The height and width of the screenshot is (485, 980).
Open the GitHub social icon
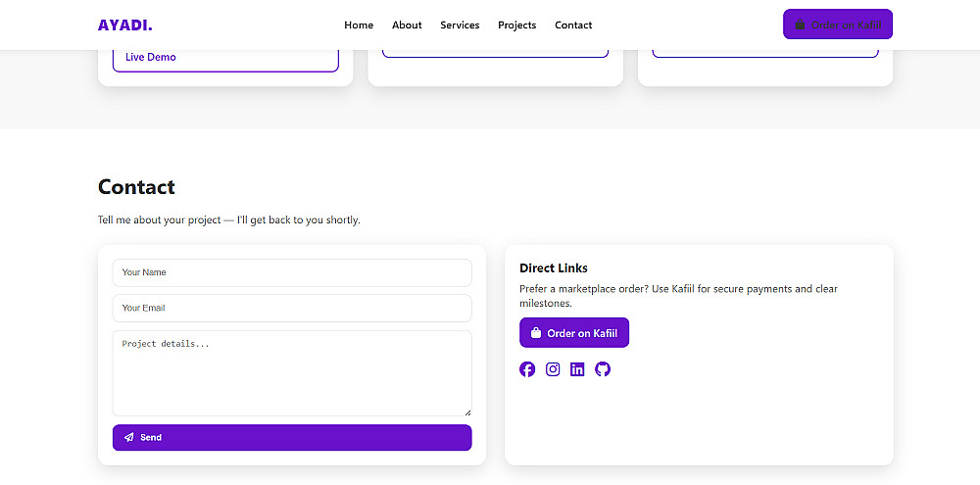tap(603, 369)
